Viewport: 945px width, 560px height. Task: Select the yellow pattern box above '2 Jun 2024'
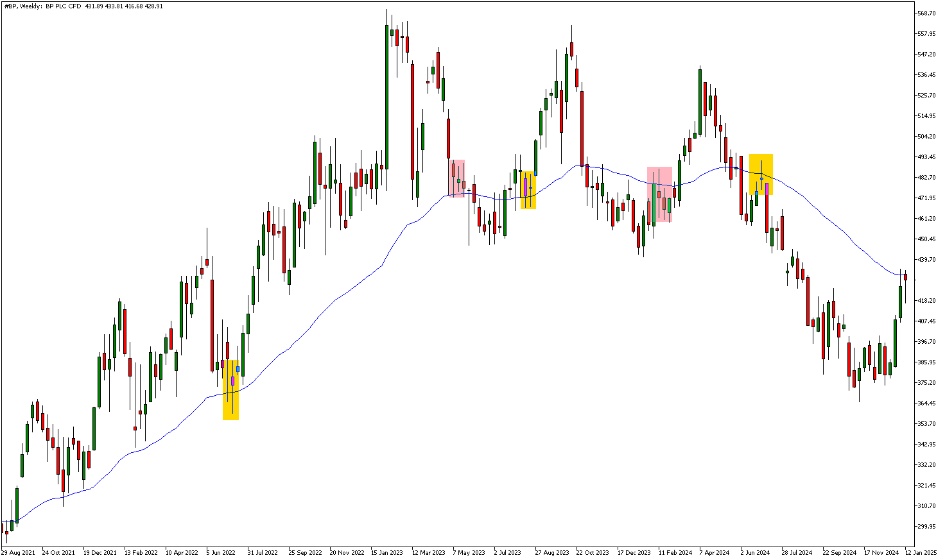click(x=761, y=174)
